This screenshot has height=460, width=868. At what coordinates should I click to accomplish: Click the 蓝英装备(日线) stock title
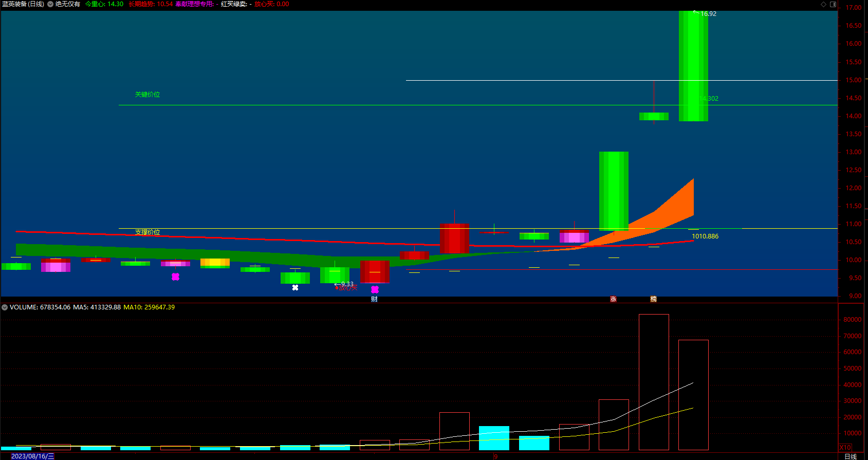coord(23,4)
